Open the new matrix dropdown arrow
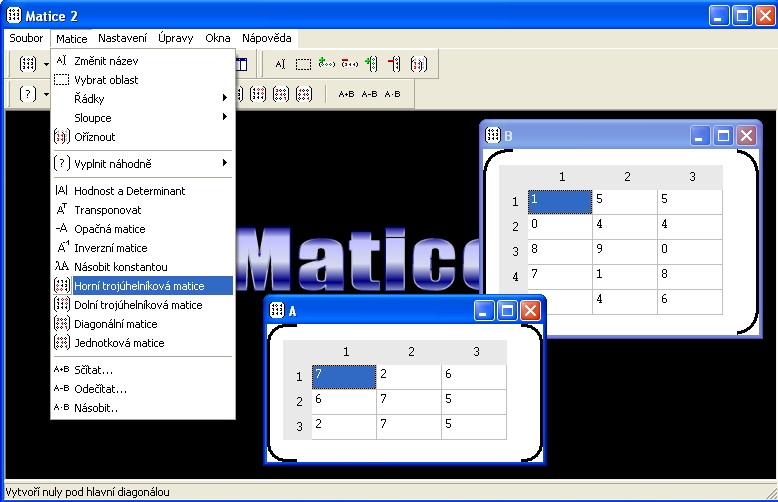The height and width of the screenshot is (502, 778). click(x=46, y=64)
